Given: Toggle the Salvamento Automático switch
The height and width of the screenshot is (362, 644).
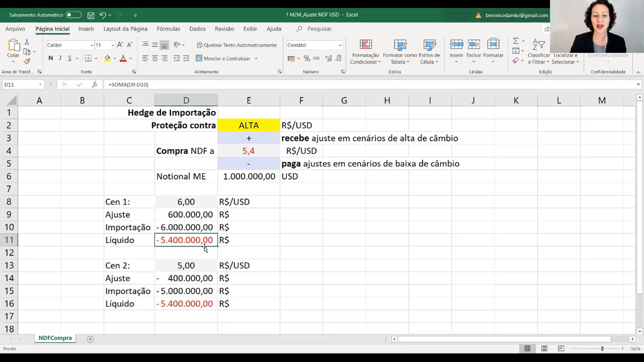Looking at the screenshot, I should (x=73, y=15).
